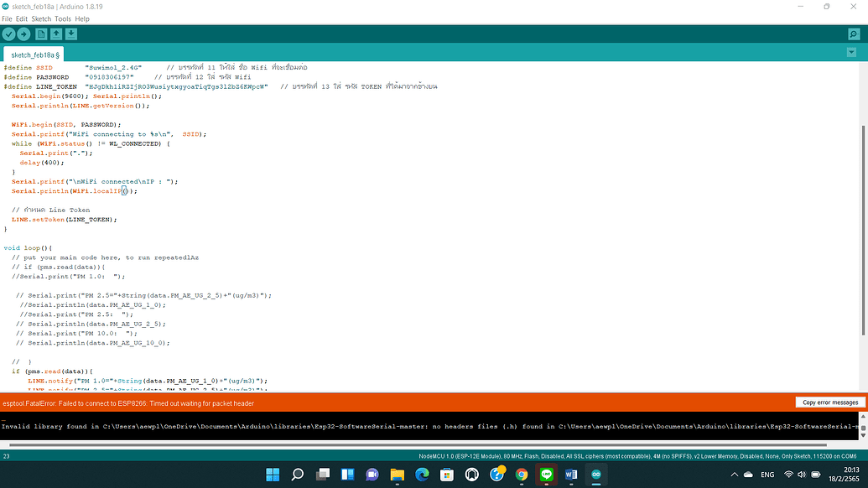Screen dimensions: 868x488
Task: Upload the sketch with arrow button
Action: 23,34
